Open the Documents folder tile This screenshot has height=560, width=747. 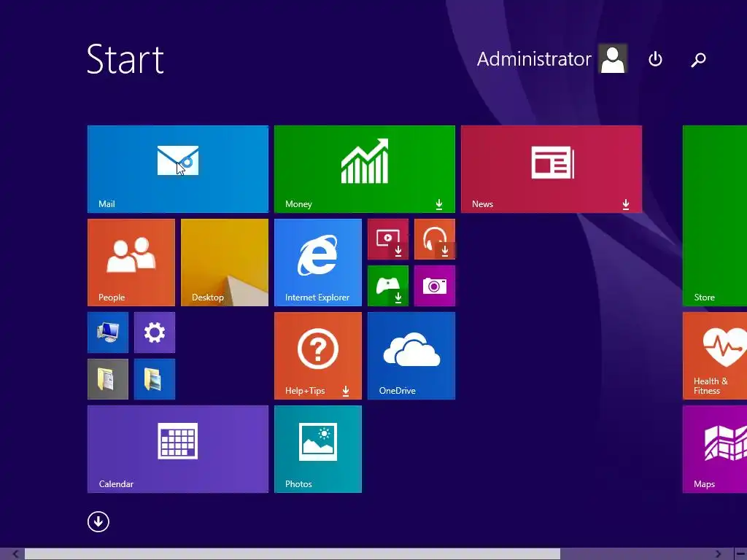click(108, 379)
